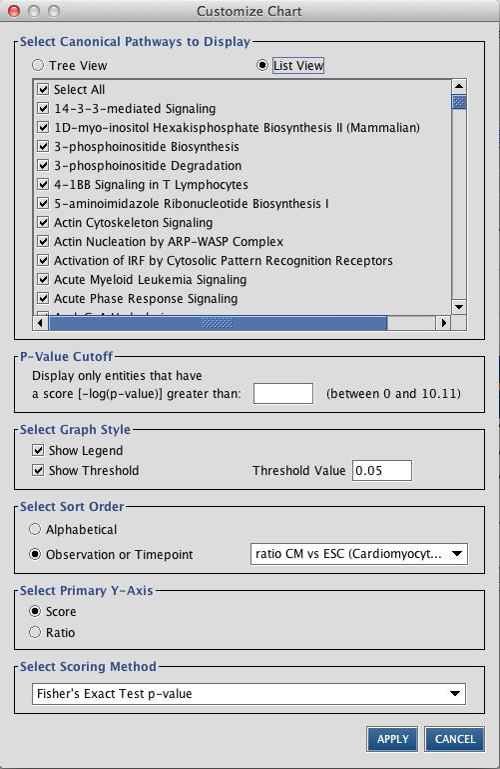
Task: Select Score as primary Y-axis
Action: click(x=35, y=612)
